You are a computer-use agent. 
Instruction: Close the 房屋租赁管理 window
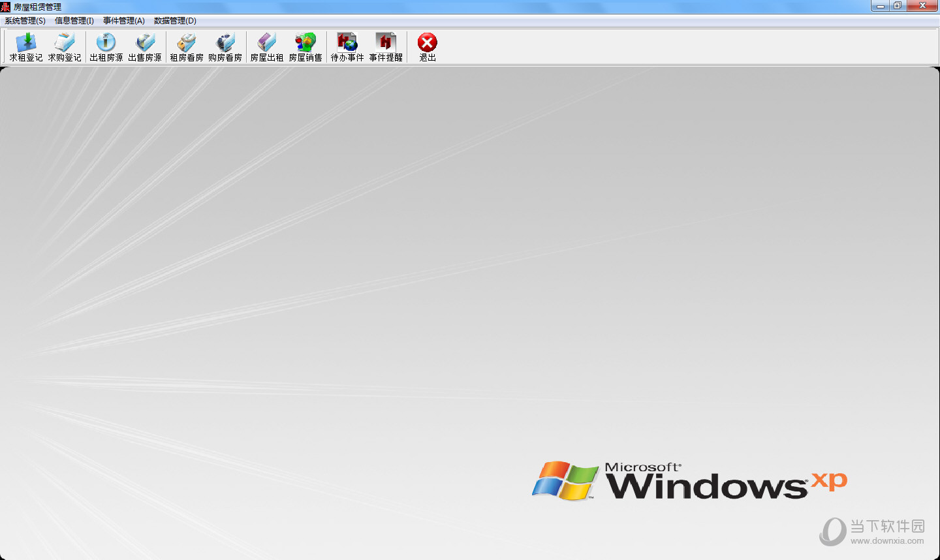point(922,6)
